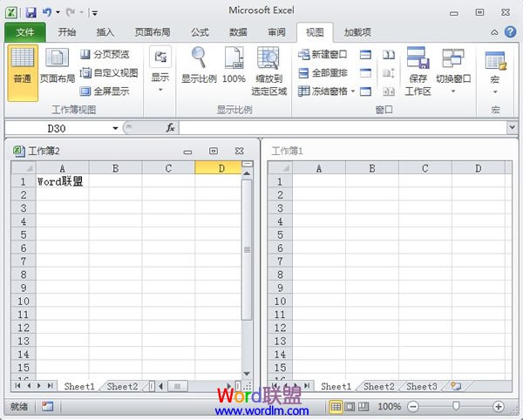Minimize the ribbon with the caret icon

tap(494, 32)
